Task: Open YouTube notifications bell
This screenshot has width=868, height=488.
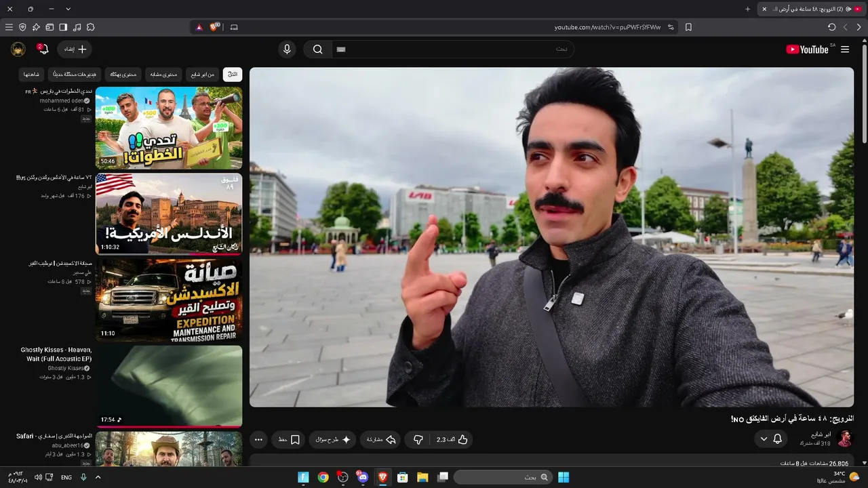Action: [x=43, y=49]
